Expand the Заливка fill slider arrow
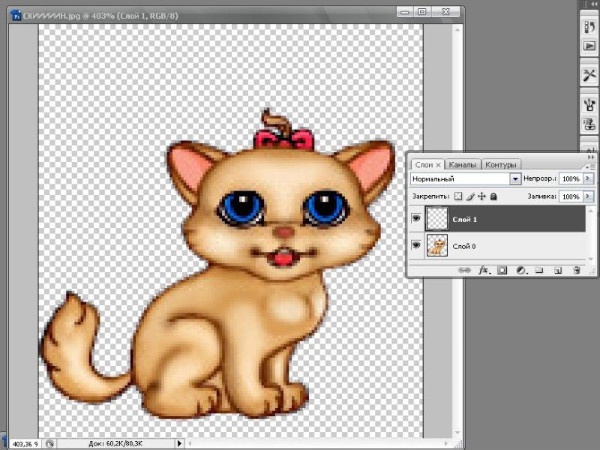The image size is (600, 450). click(590, 197)
